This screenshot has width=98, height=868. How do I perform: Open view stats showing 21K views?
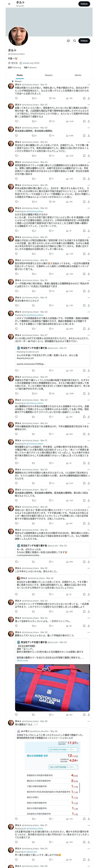(x=69, y=202)
